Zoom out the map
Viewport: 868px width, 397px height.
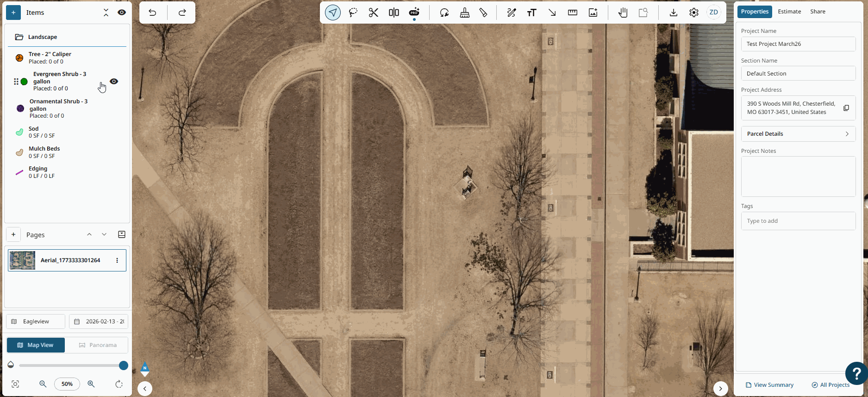point(43,384)
